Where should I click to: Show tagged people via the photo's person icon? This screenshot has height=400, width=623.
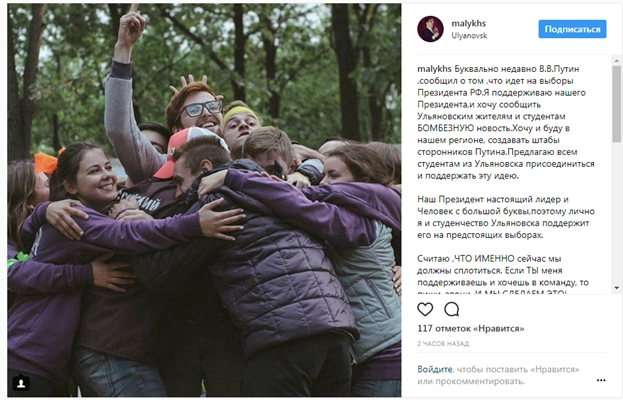[x=21, y=383]
